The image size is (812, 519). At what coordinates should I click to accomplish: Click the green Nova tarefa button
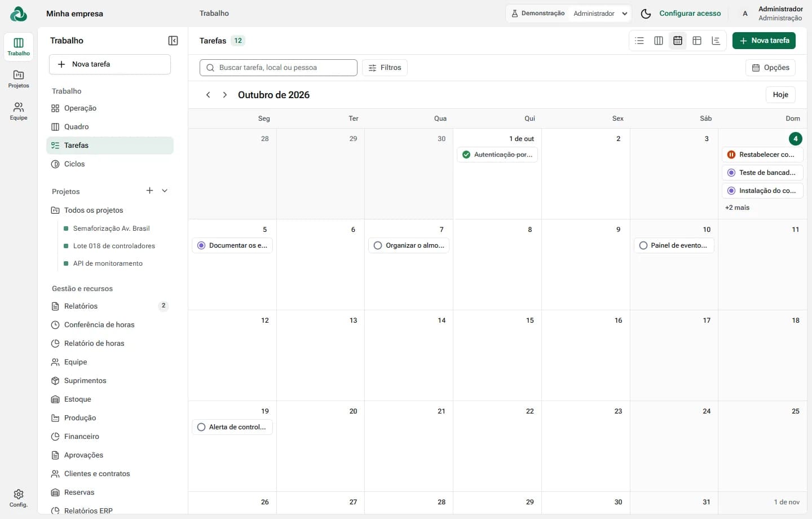click(764, 41)
